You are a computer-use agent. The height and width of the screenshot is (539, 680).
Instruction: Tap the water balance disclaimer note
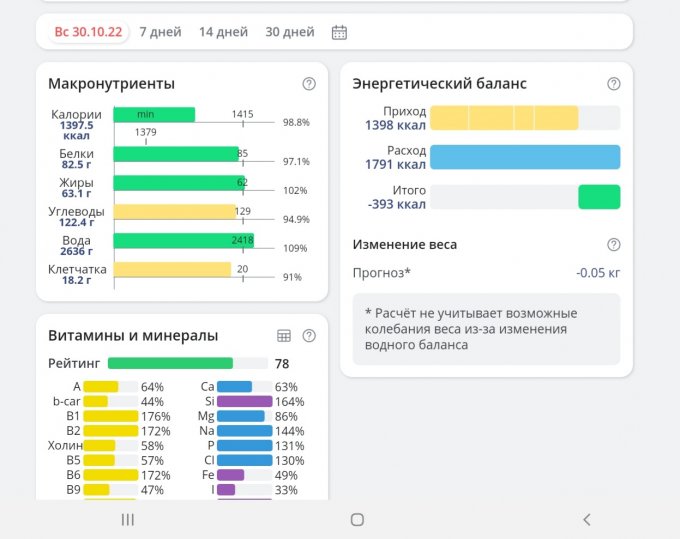486,329
